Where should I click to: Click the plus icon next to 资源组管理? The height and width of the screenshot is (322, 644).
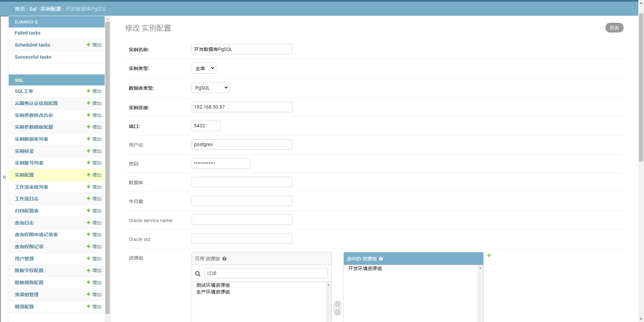[89, 295]
